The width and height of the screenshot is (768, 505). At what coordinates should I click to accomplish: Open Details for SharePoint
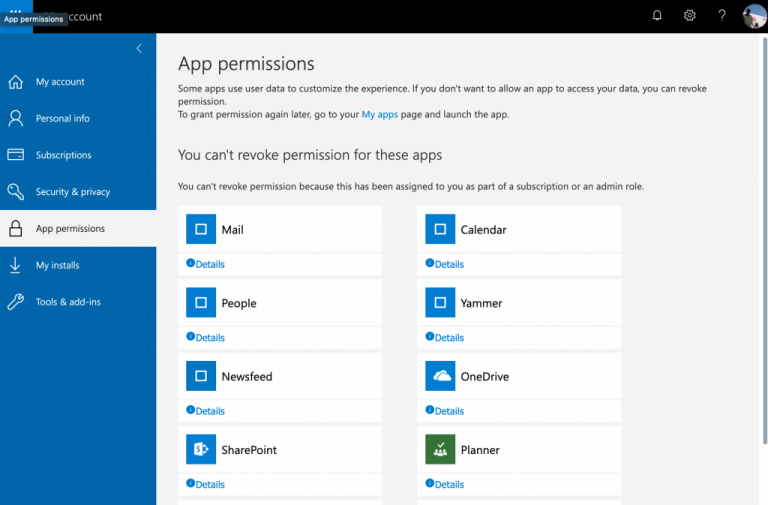[206, 484]
